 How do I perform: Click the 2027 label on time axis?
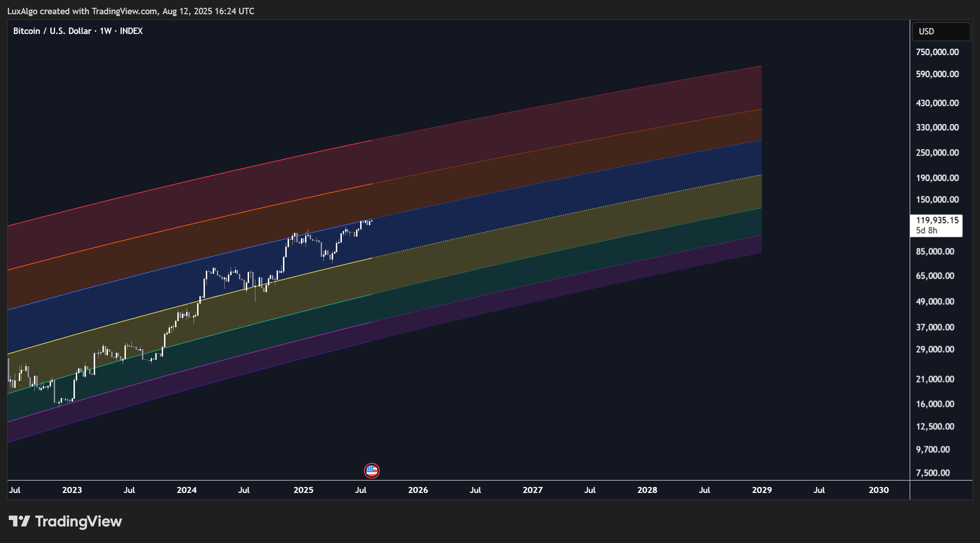532,490
